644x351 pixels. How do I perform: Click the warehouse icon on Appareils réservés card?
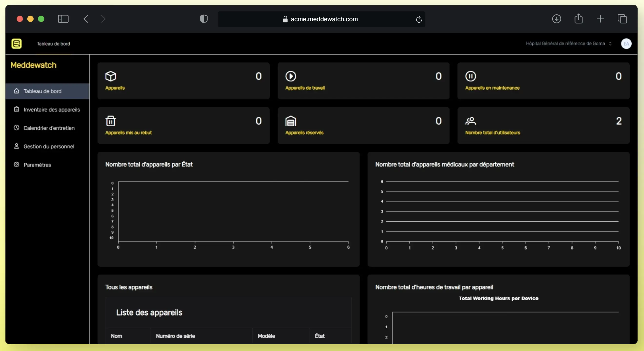[x=291, y=121]
